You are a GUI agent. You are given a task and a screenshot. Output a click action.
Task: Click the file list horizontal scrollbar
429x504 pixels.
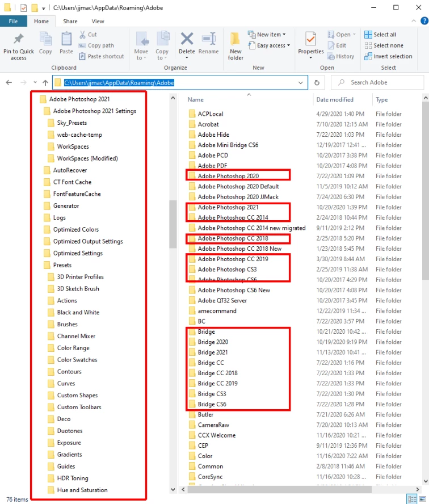pos(280,489)
